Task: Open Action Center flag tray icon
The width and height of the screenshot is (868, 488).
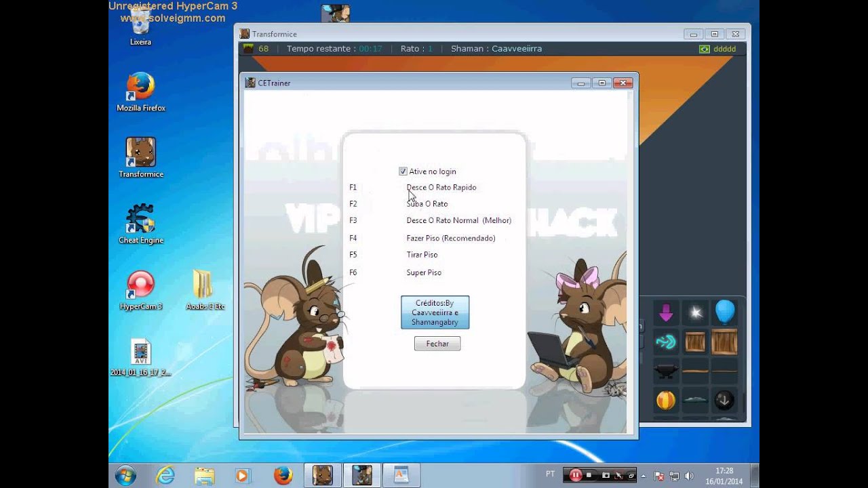Action: 659,476
